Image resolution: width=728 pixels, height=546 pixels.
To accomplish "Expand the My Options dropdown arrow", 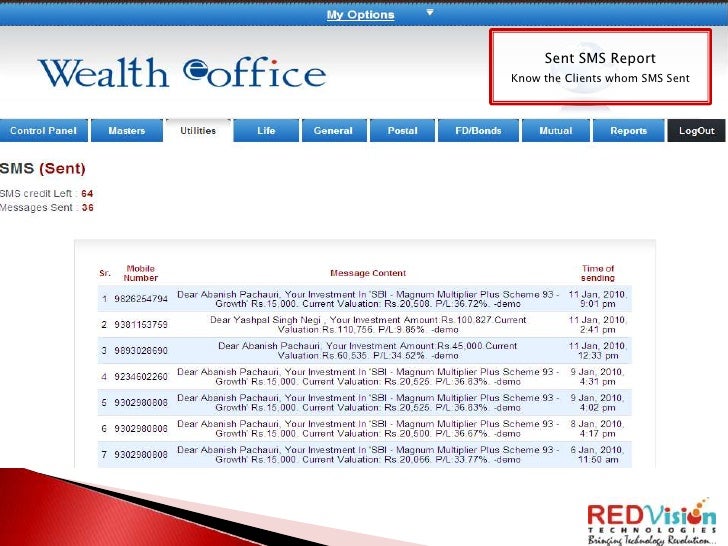I will pyautogui.click(x=430, y=13).
